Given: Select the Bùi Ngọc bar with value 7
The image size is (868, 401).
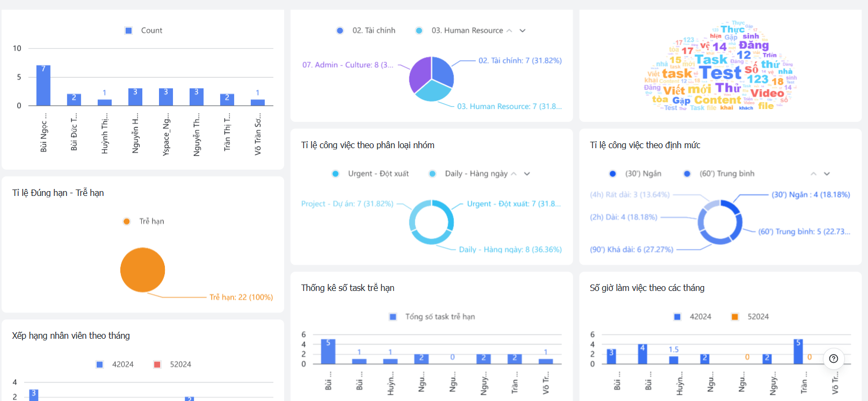Looking at the screenshot, I should pyautogui.click(x=44, y=85).
